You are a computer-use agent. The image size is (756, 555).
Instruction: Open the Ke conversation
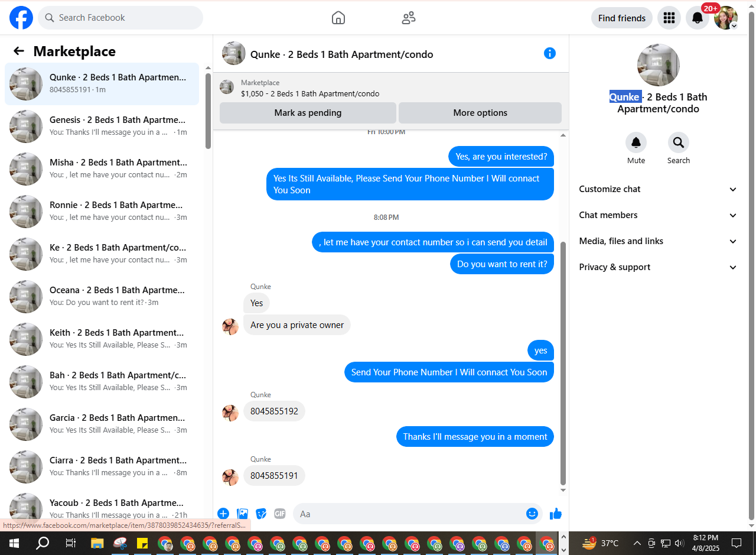click(x=102, y=254)
